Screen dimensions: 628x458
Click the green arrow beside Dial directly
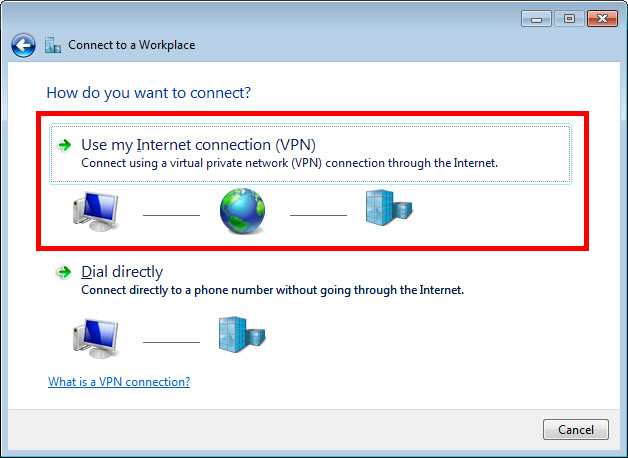coord(64,272)
